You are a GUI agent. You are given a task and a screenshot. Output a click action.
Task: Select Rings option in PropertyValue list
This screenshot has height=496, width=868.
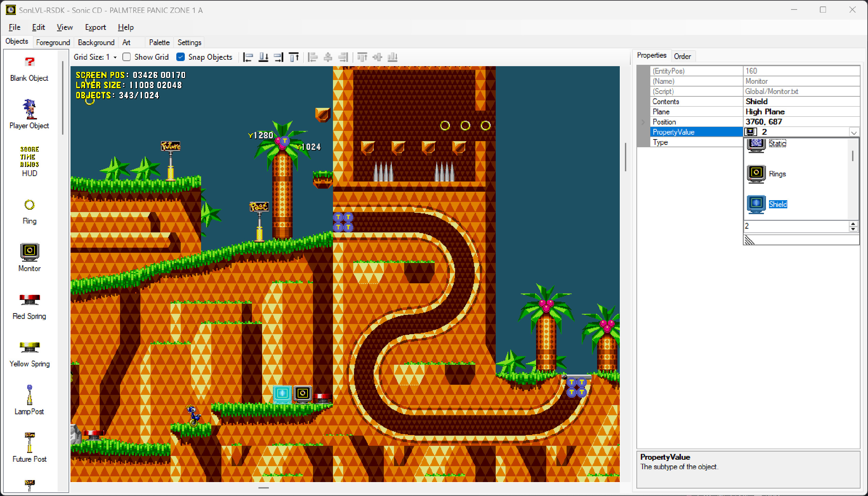(x=777, y=174)
